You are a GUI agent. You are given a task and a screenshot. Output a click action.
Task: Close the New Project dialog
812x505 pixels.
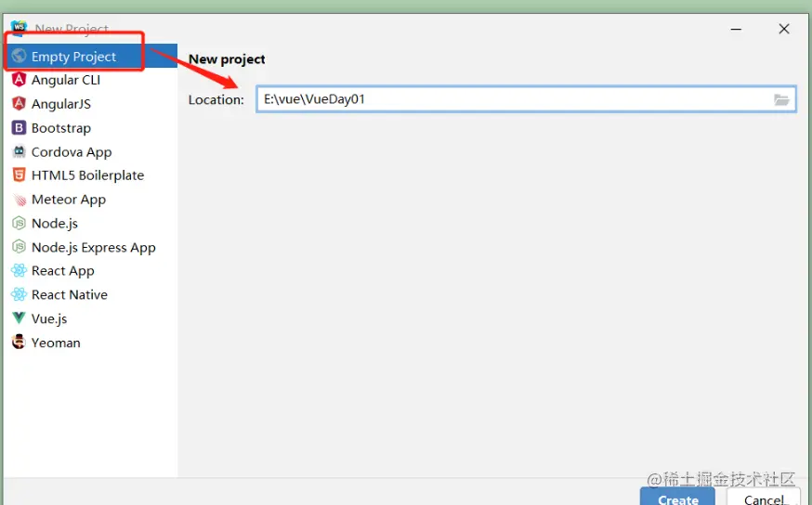click(x=784, y=29)
